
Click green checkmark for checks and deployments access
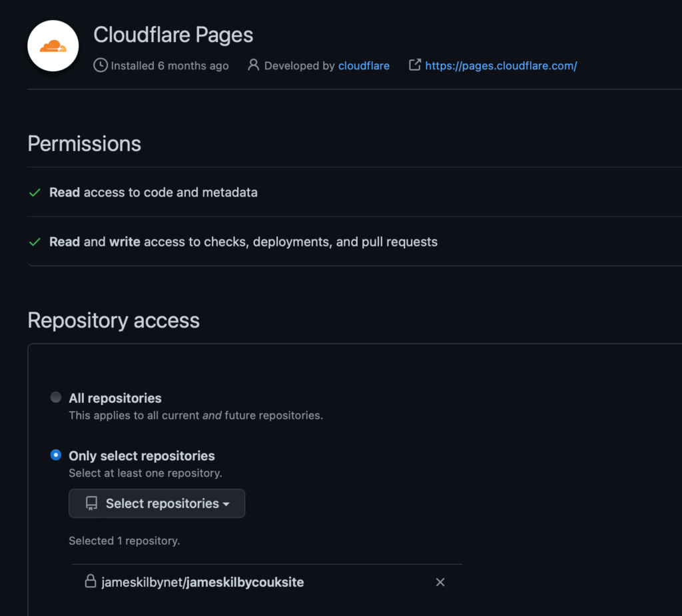click(35, 242)
